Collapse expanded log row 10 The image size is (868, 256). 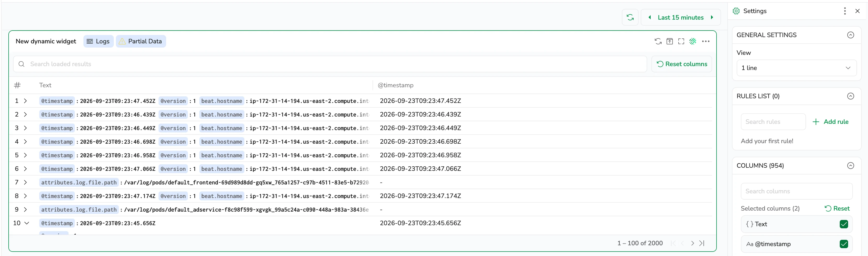(27, 223)
